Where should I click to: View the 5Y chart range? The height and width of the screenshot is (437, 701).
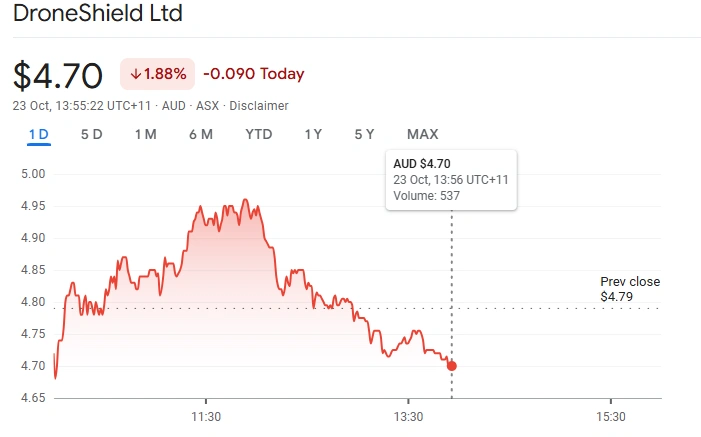pyautogui.click(x=364, y=135)
